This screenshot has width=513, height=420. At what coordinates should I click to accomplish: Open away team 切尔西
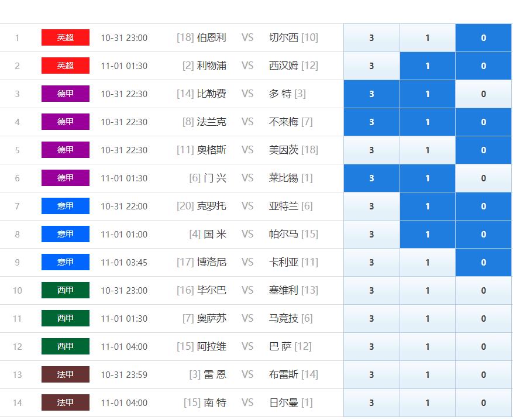(283, 37)
